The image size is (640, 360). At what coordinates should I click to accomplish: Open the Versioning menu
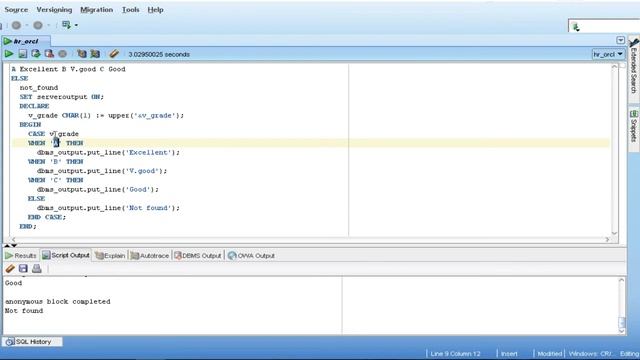(x=54, y=9)
